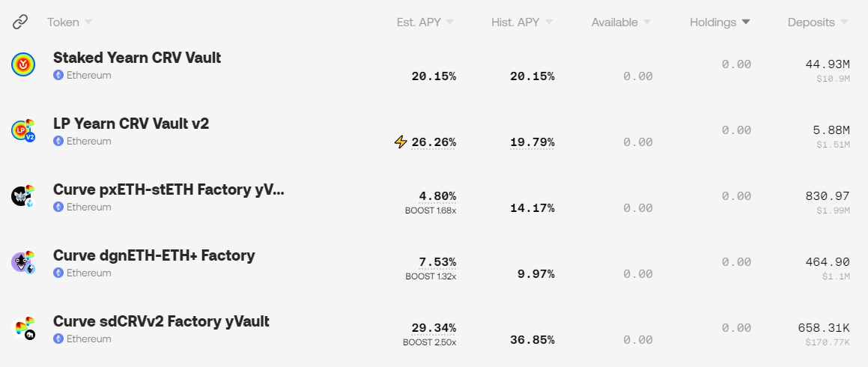Toggle Holdings column sort arrow
The image size is (868, 367).
coord(745,22)
